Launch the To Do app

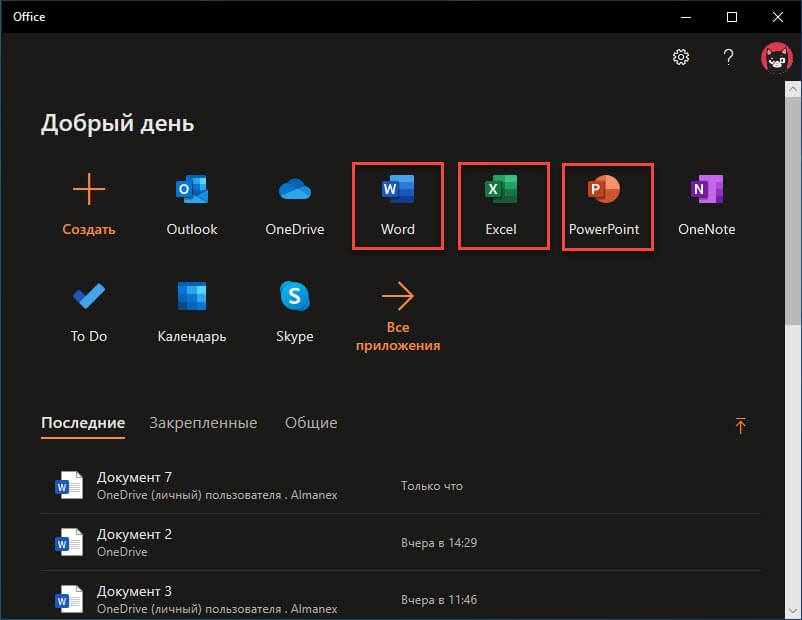click(x=89, y=312)
